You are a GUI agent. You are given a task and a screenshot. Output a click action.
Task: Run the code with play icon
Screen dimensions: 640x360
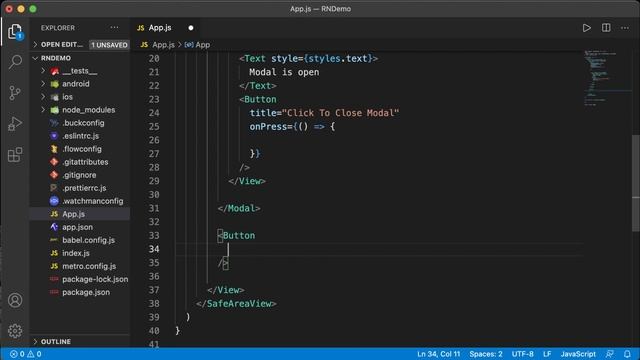tap(587, 28)
